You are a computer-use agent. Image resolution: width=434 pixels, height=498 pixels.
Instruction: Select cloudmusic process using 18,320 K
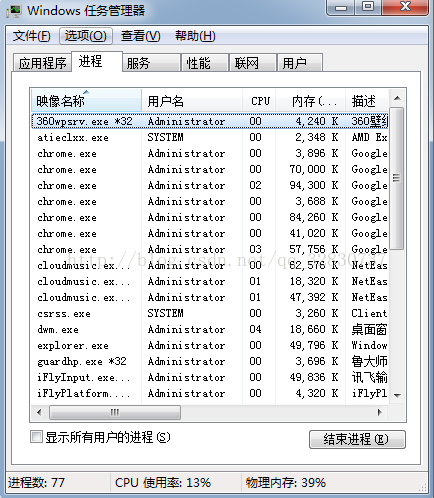tap(210, 281)
